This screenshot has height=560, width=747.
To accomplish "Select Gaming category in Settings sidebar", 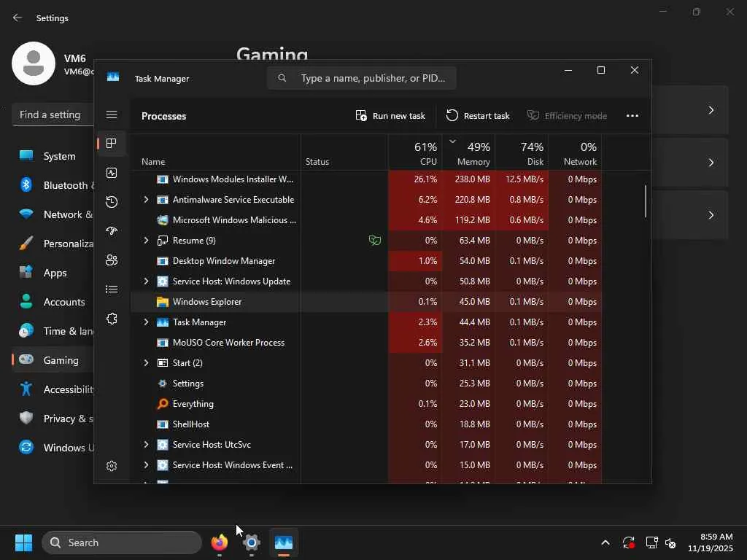I will pyautogui.click(x=53, y=360).
